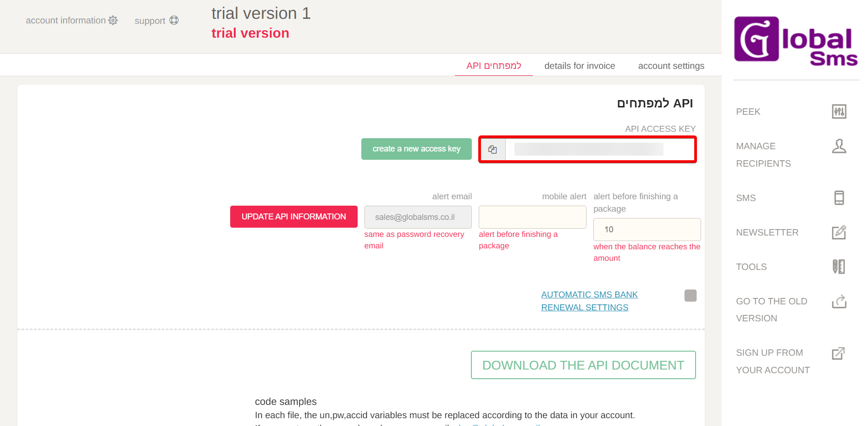Click Download the API Document button
The width and height of the screenshot is (868, 426).
583,365
